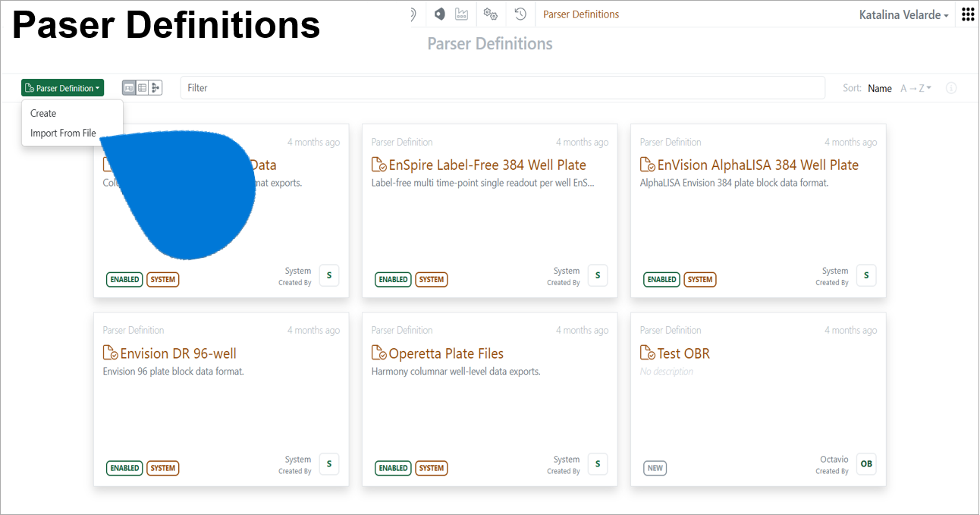Open the A → Z sort order dropdown
This screenshot has height=515, width=980.
pyautogui.click(x=916, y=87)
